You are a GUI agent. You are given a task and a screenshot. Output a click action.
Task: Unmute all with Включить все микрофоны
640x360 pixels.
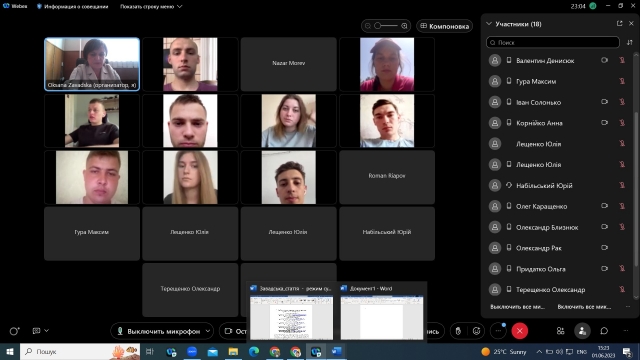click(584, 307)
